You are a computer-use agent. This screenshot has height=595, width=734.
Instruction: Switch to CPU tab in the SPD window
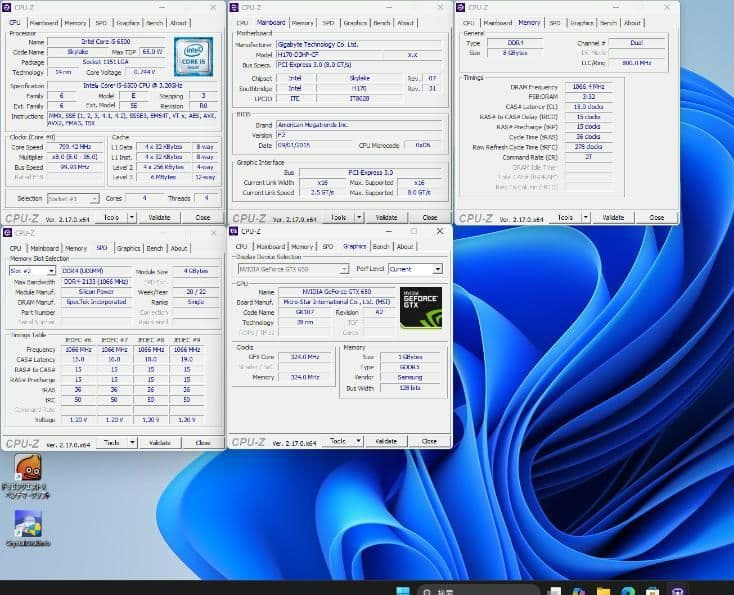15,248
